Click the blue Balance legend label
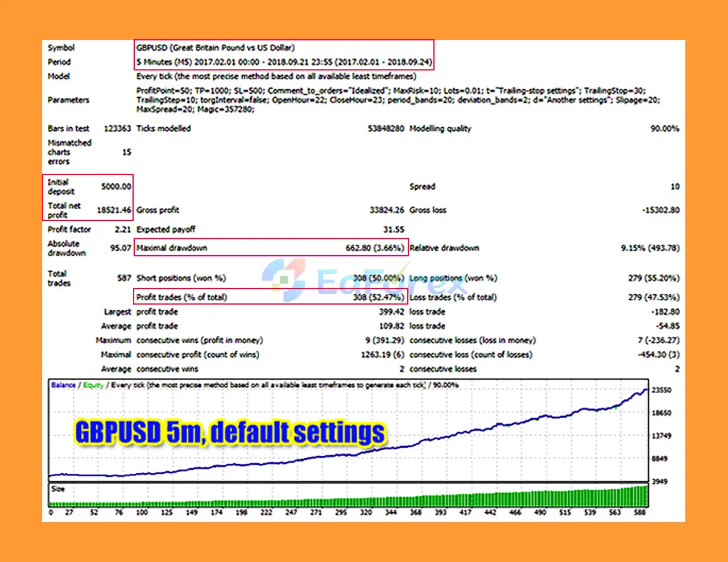 (63, 385)
